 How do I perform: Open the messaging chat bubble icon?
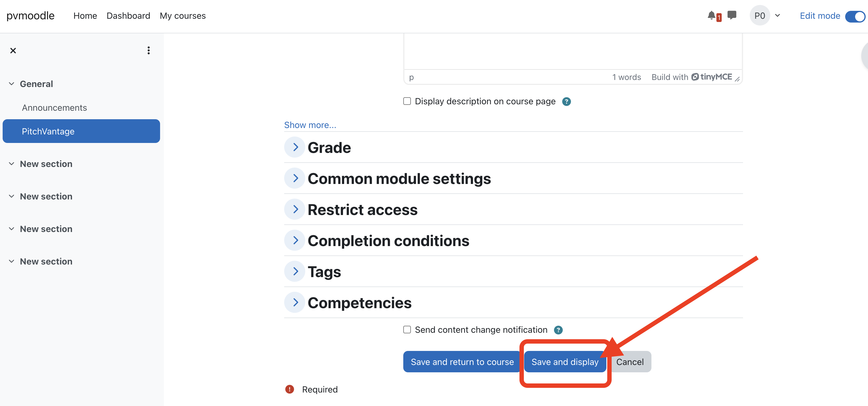tap(732, 15)
